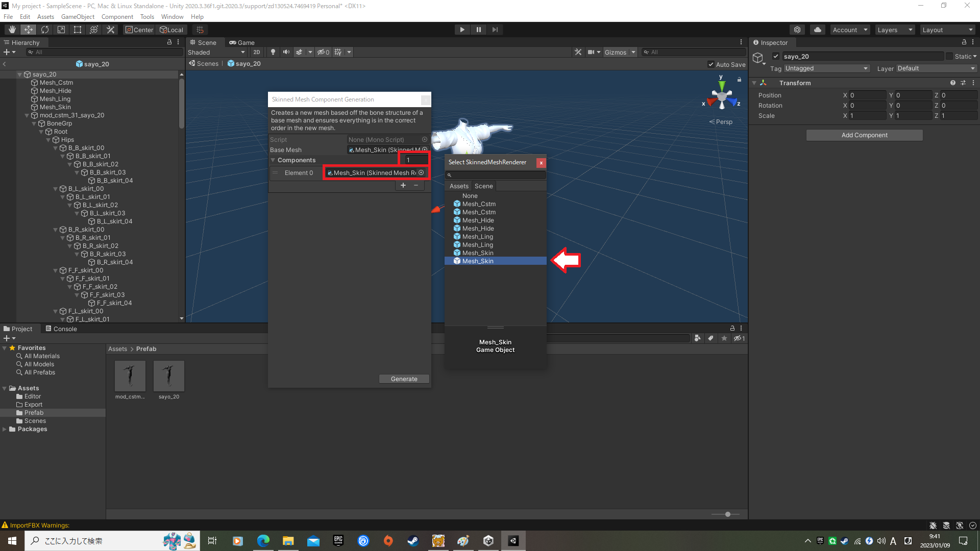Open the Layers dropdown
980x551 pixels.
pyautogui.click(x=895, y=30)
